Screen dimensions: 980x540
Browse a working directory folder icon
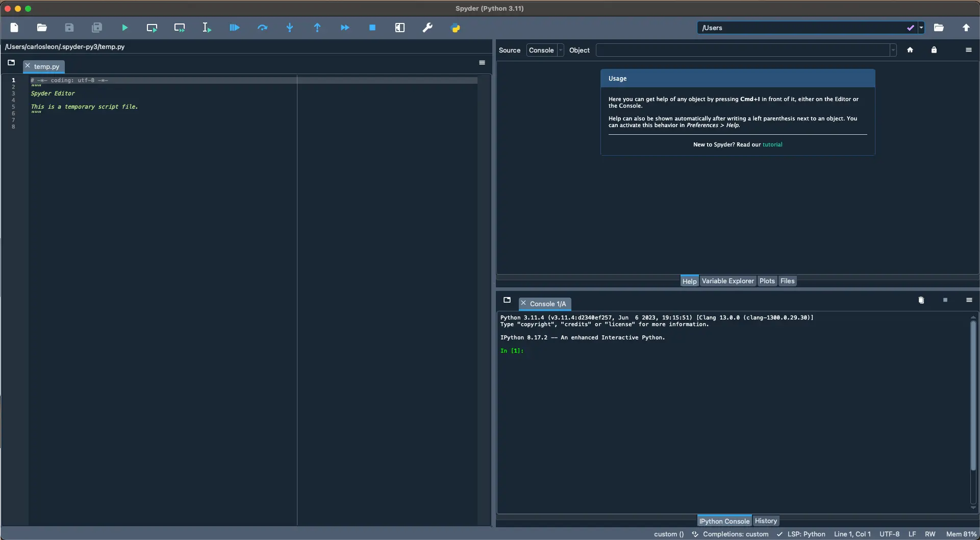(x=939, y=28)
